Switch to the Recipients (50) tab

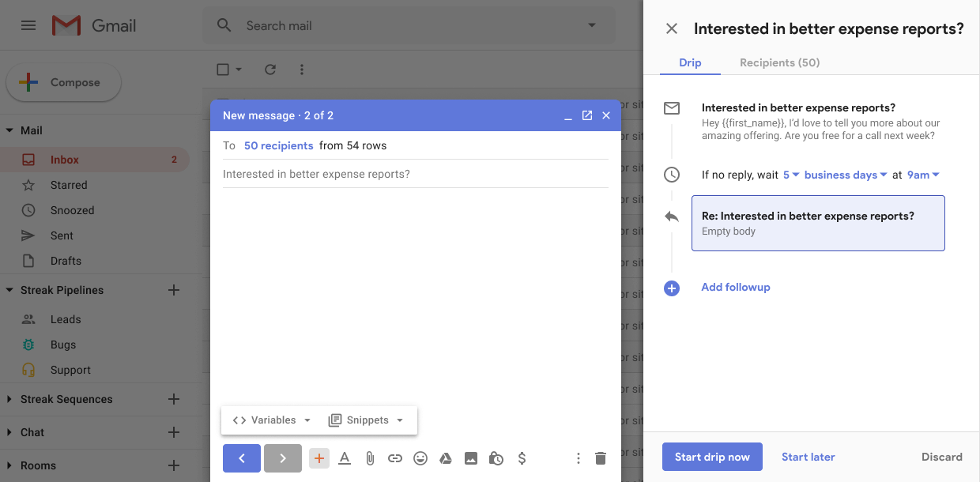[779, 62]
